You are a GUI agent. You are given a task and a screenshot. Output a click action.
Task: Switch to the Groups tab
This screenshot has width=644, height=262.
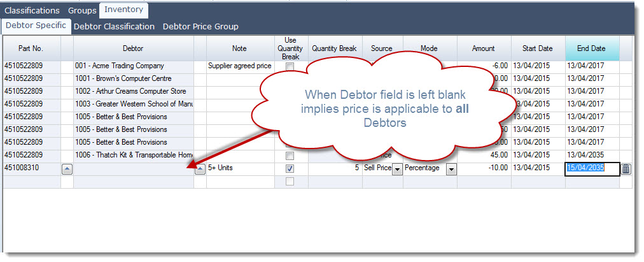point(82,10)
